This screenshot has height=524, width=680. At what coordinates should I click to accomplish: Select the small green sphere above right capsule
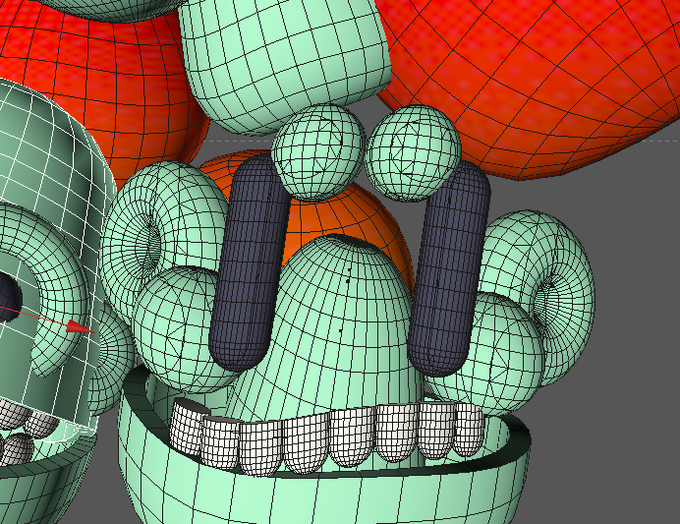point(413,153)
